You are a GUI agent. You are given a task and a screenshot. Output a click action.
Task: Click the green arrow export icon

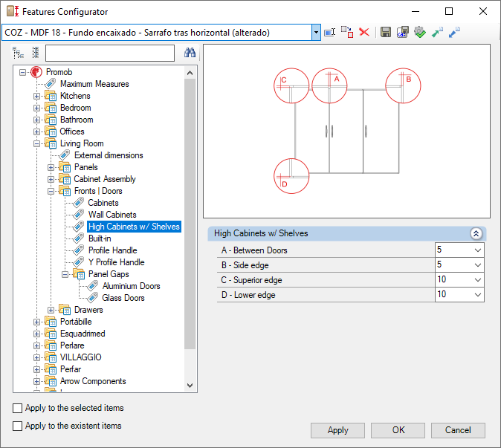(x=437, y=32)
